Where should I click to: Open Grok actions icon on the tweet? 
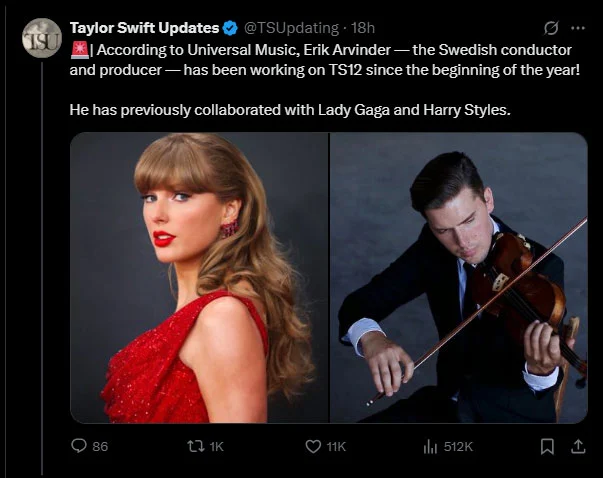(x=549, y=27)
